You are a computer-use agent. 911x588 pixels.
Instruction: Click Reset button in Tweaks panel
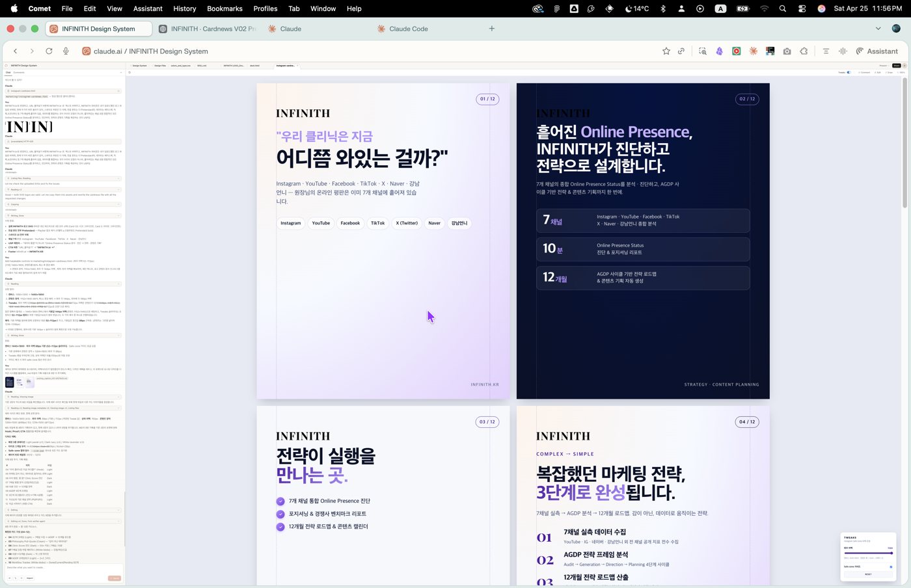[868, 574]
